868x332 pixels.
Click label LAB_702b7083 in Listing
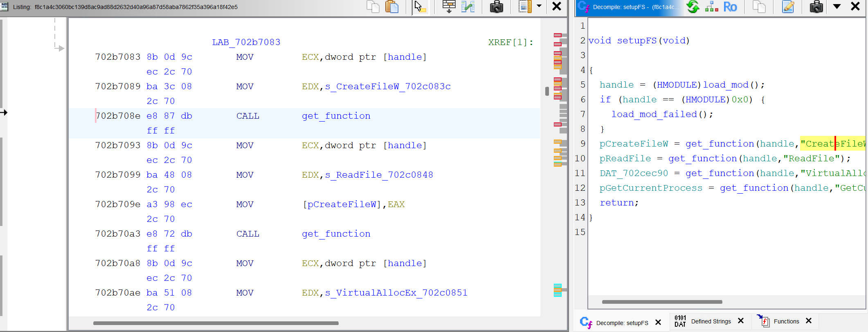[x=246, y=42]
